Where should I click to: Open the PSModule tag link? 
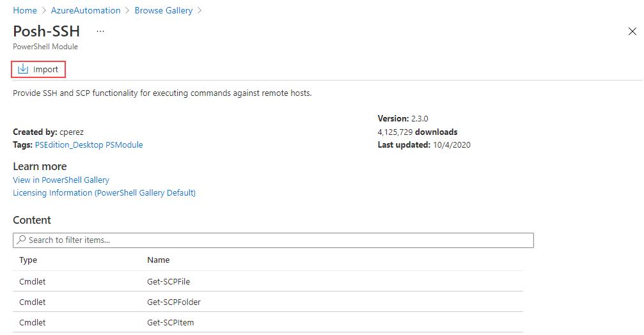click(x=124, y=145)
